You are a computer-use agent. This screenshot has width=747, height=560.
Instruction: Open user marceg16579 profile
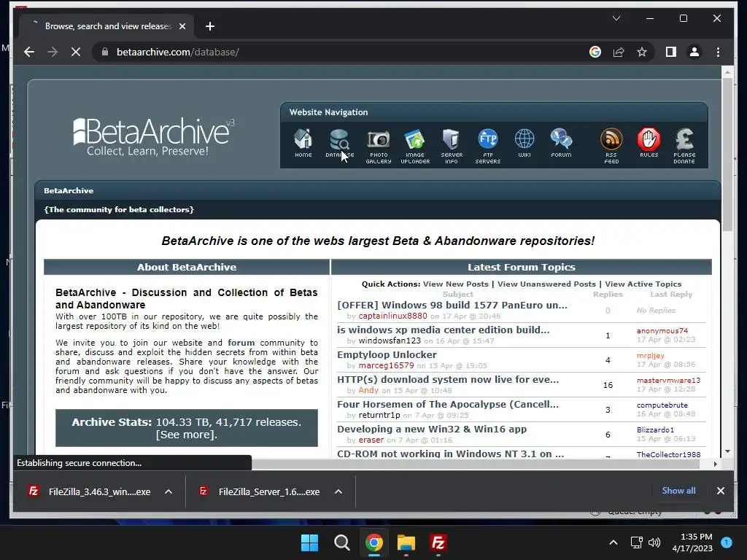pos(386,365)
